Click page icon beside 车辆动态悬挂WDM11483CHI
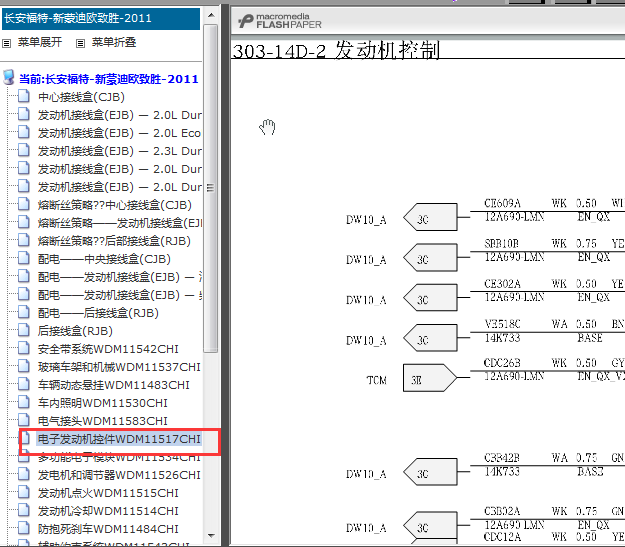Image resolution: width=625 pixels, height=547 pixels. (24, 384)
